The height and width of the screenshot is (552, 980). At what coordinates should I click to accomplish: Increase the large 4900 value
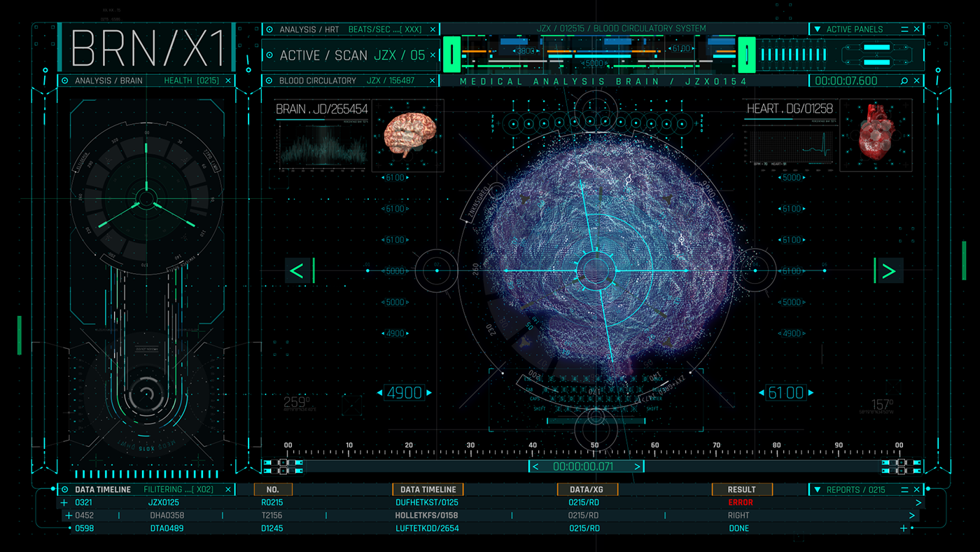[429, 393]
